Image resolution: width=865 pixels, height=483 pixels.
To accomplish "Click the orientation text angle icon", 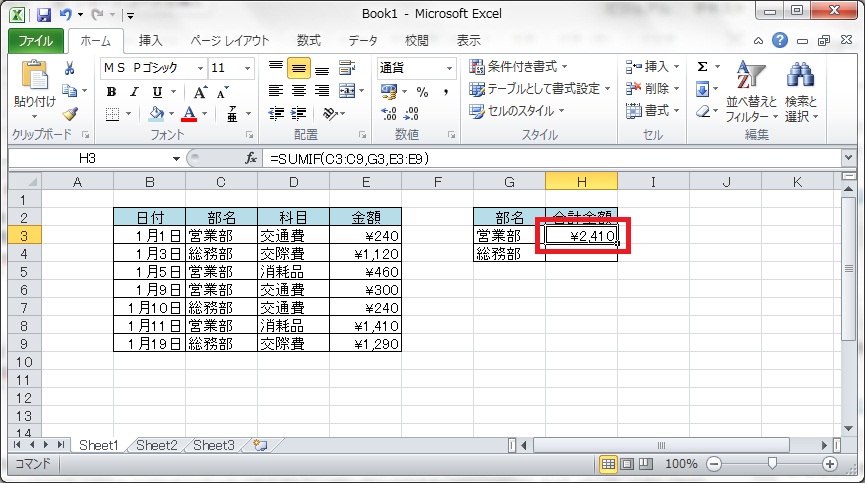I will (x=330, y=114).
